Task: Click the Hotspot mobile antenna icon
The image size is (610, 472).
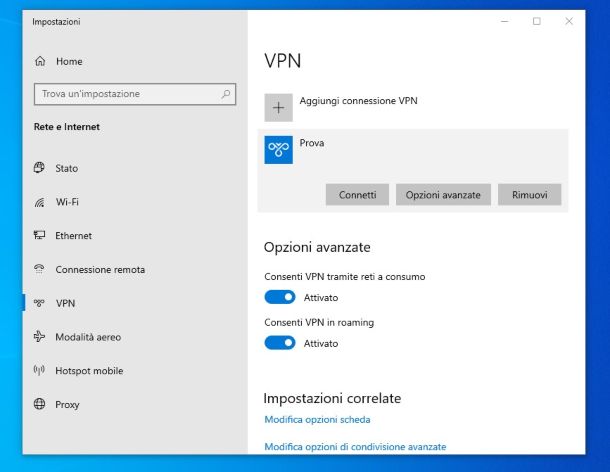Action: click(x=39, y=370)
